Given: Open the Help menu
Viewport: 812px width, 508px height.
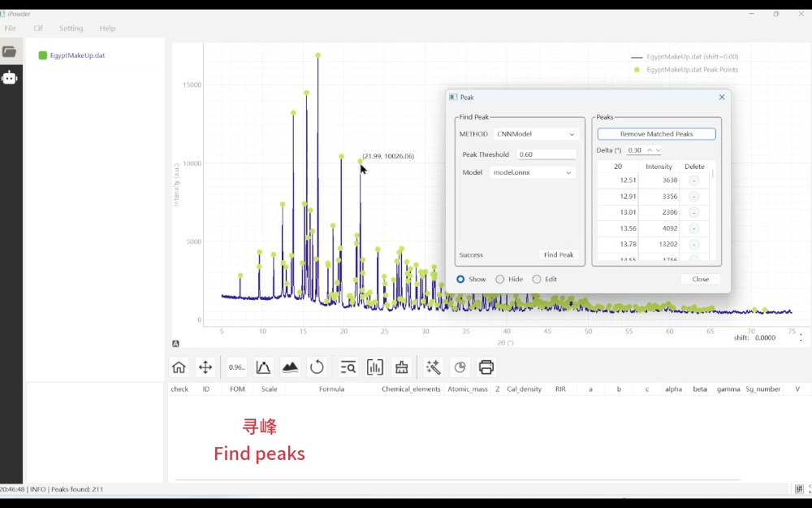Looking at the screenshot, I should (x=107, y=28).
